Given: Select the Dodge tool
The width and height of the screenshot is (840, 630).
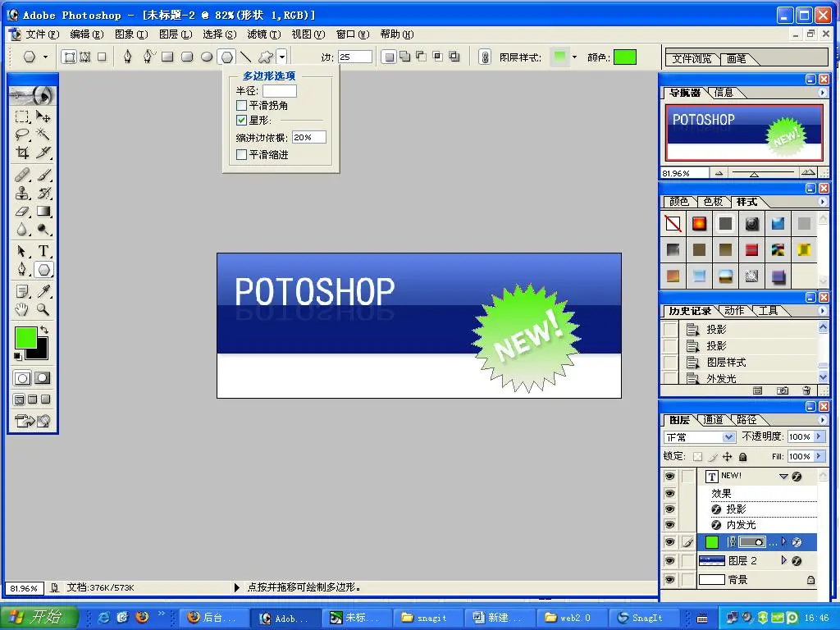Looking at the screenshot, I should coord(43,230).
